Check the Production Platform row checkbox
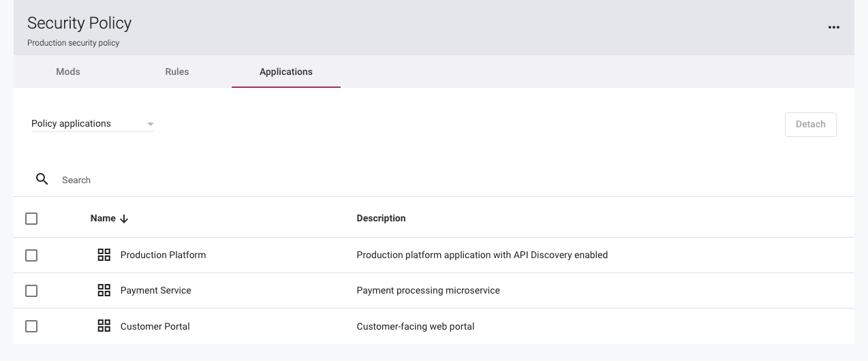Screen dimensions: 868x361 pos(31,255)
